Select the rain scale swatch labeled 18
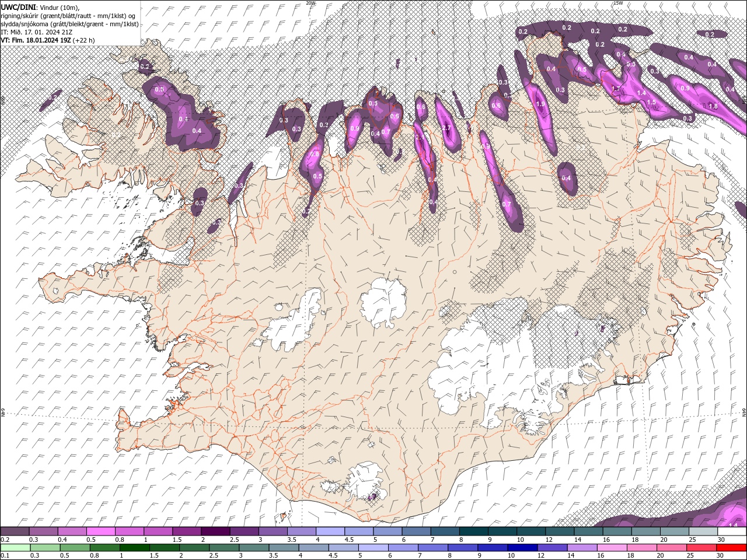This screenshot has height=560, width=747. 643,547
